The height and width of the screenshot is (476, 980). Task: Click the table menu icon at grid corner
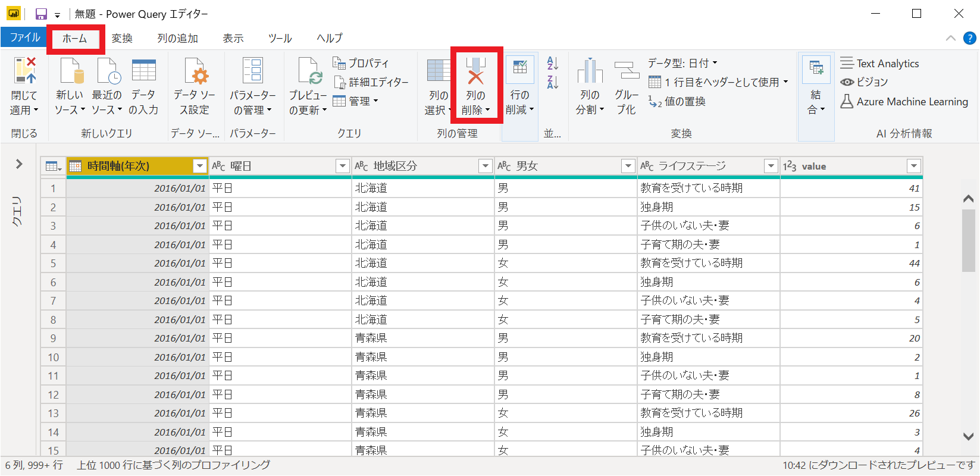pyautogui.click(x=54, y=166)
